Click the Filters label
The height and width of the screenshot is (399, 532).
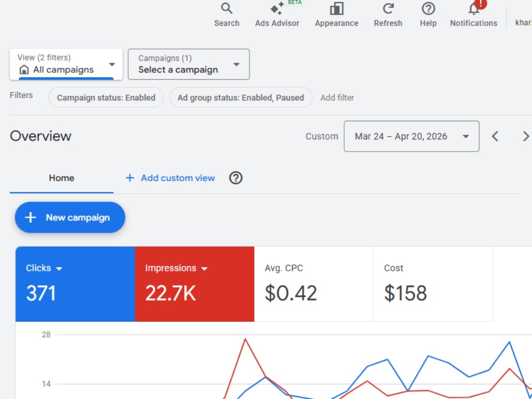tap(21, 95)
